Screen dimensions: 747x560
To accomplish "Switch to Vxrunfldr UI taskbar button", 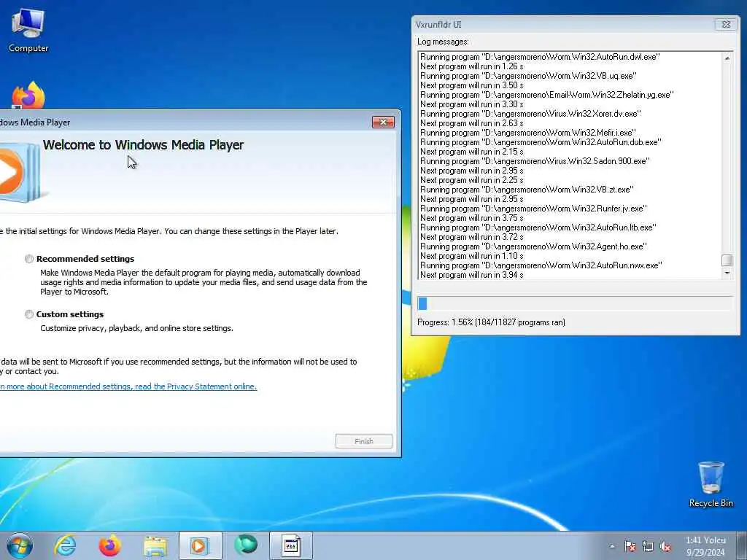I will point(291,545).
